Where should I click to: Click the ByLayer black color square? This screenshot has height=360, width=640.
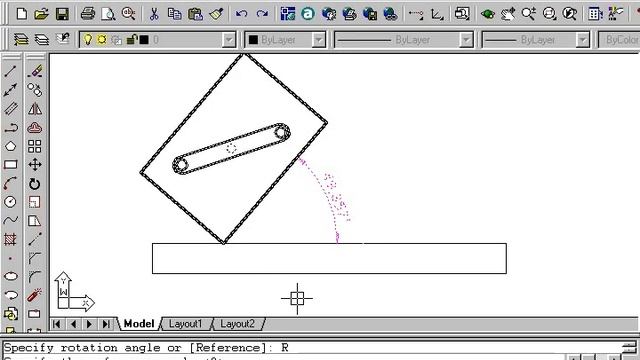click(x=253, y=40)
